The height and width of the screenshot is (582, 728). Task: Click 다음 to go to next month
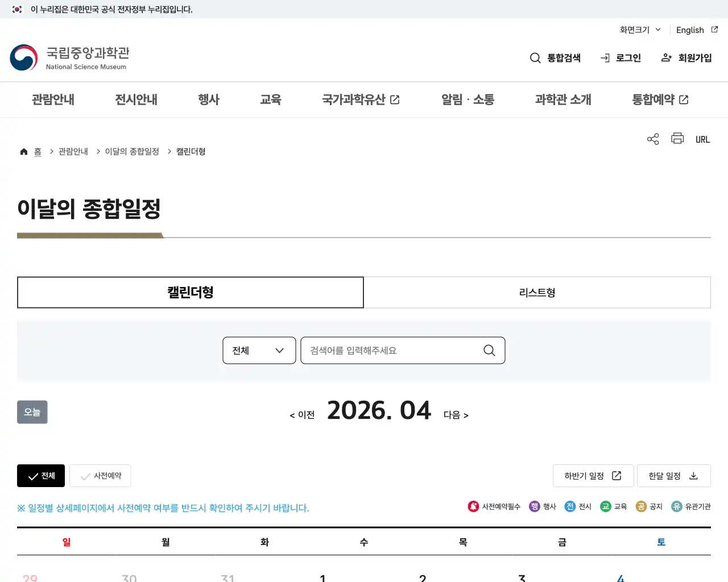(x=456, y=415)
